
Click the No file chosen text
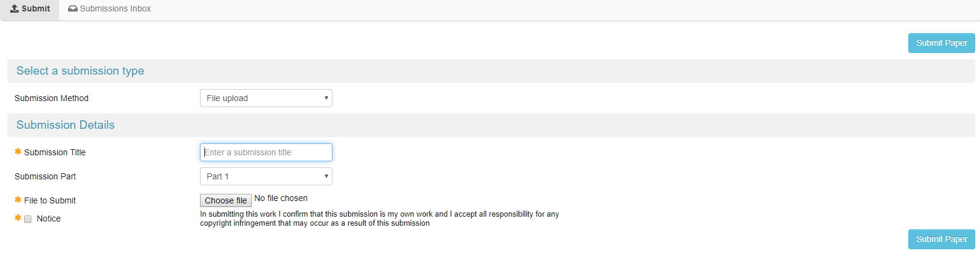tap(281, 198)
